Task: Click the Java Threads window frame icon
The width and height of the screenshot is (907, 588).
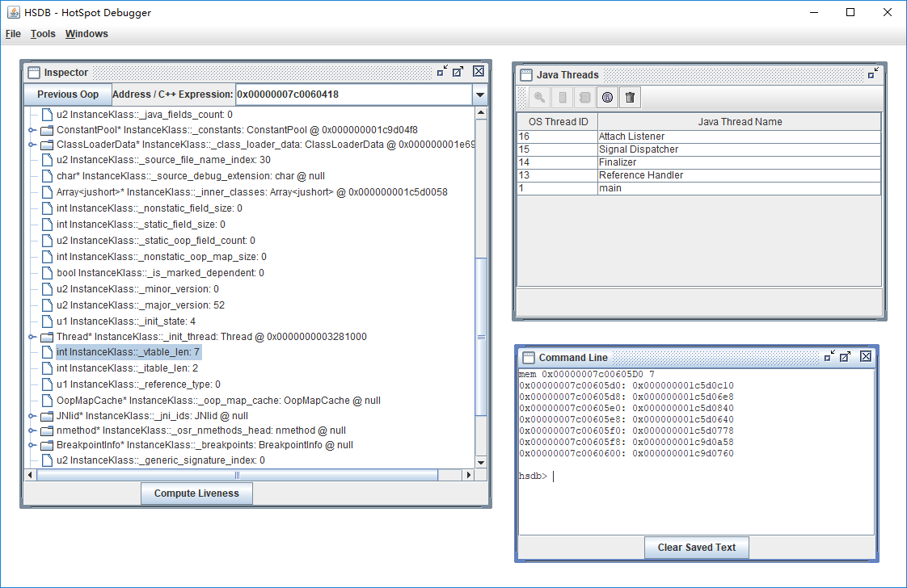Action: 525,74
